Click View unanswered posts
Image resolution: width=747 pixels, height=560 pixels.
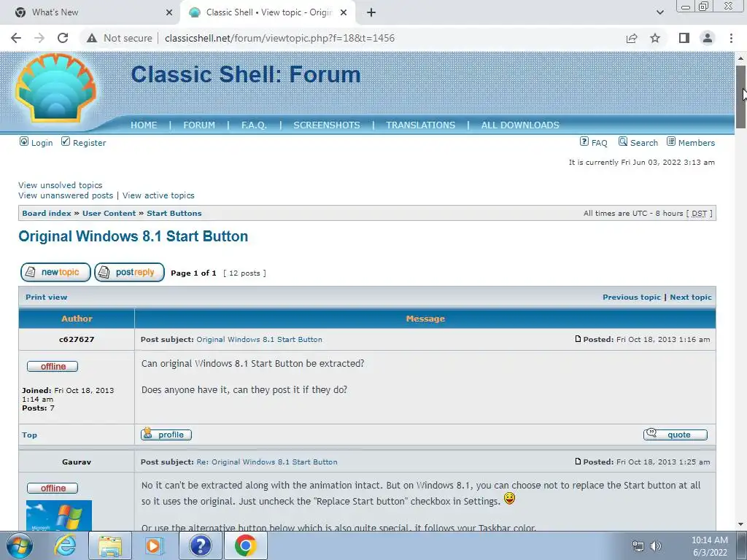[x=66, y=195]
